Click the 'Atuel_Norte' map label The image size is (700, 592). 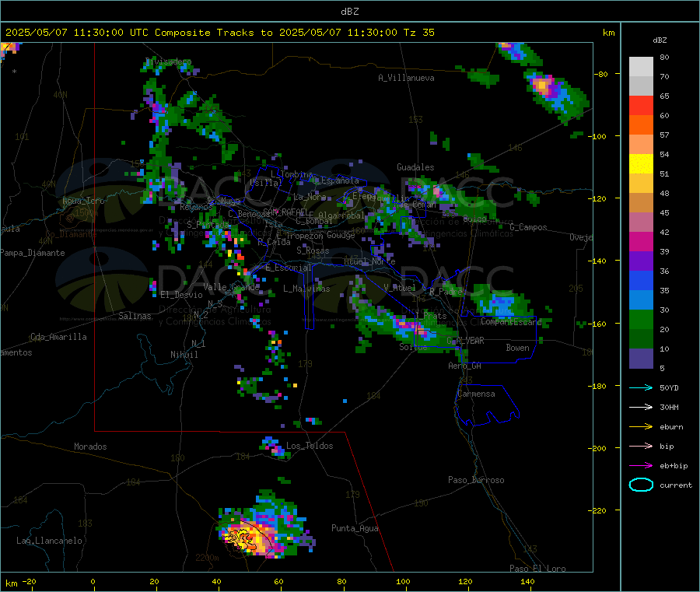pyautogui.click(x=369, y=261)
